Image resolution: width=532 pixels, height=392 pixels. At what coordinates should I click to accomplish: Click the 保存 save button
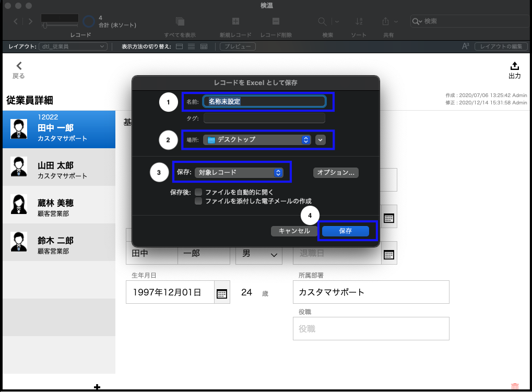click(346, 231)
